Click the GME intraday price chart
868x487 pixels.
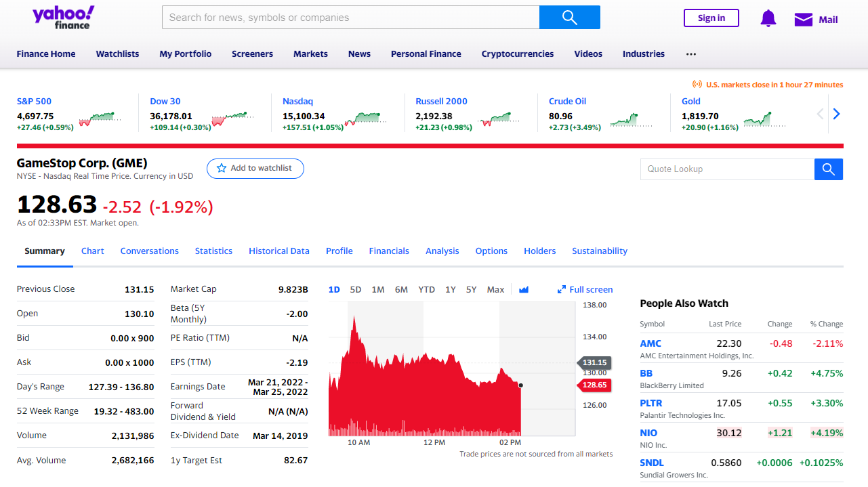click(452, 369)
